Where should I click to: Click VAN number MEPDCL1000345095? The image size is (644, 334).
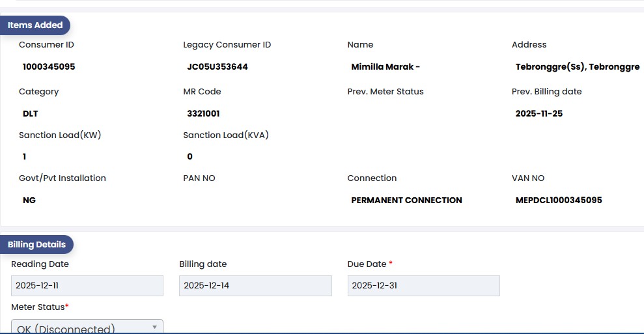pyautogui.click(x=559, y=201)
